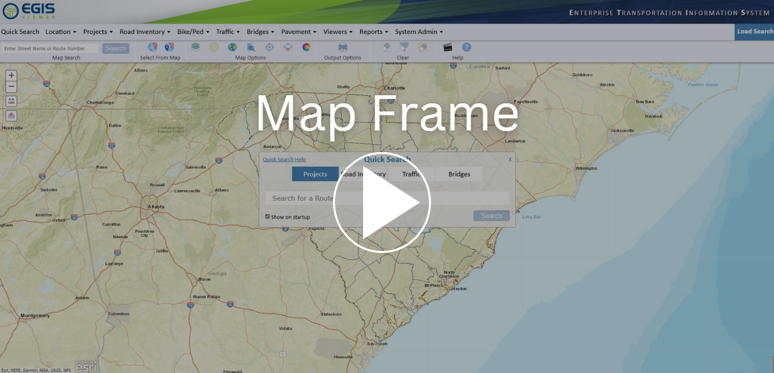Close the Quick Search dialog
This screenshot has width=774, height=373.
(x=510, y=159)
